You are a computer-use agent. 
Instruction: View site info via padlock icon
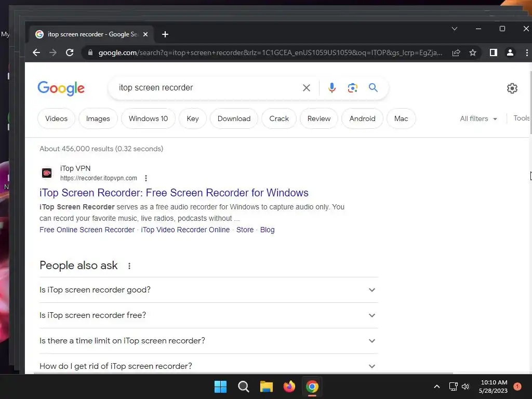click(x=90, y=52)
